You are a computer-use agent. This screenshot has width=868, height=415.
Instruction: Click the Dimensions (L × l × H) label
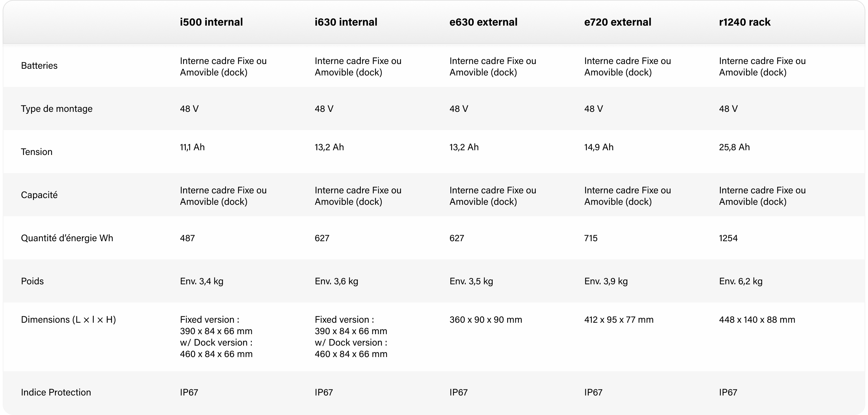click(x=68, y=320)
